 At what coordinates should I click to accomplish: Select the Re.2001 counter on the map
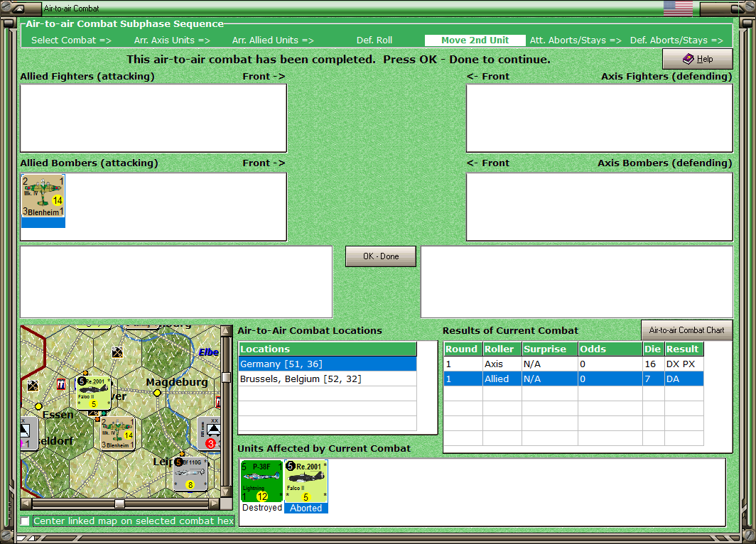click(94, 393)
